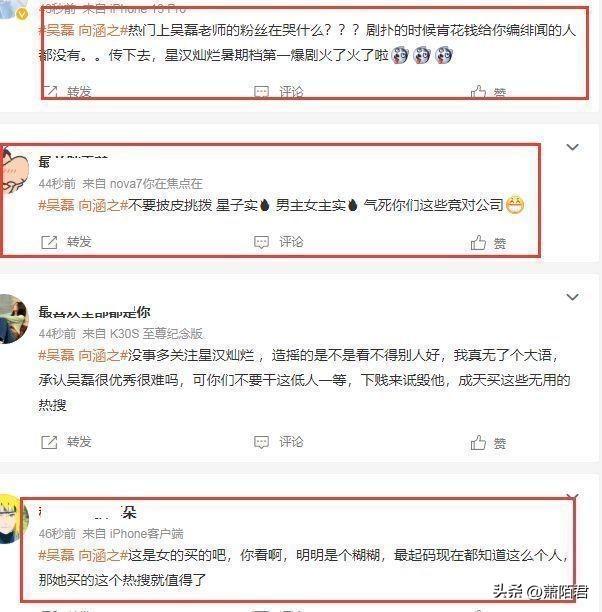The image size is (602, 612).
Task: Open comment icon on the first post
Action: coord(261,92)
